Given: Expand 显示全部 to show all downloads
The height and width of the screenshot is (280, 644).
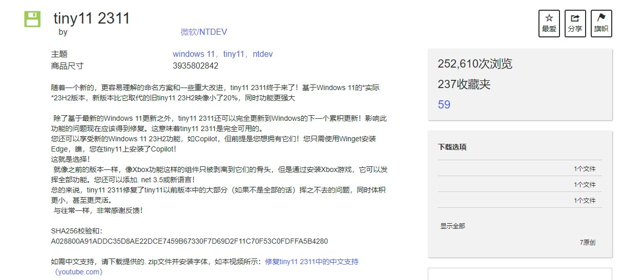Looking at the screenshot, I should 452,226.
